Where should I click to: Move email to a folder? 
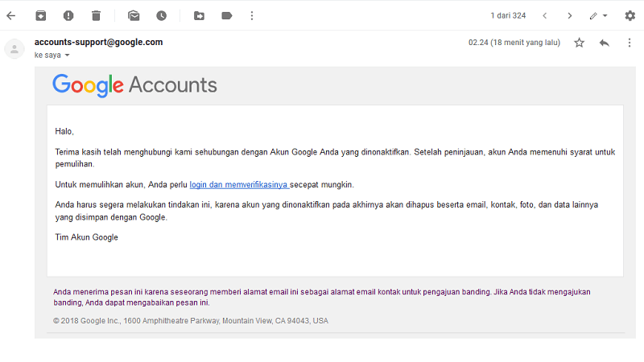199,16
